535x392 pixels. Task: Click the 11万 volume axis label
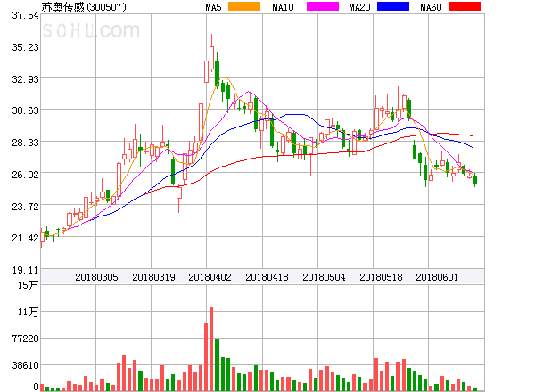click(28, 312)
